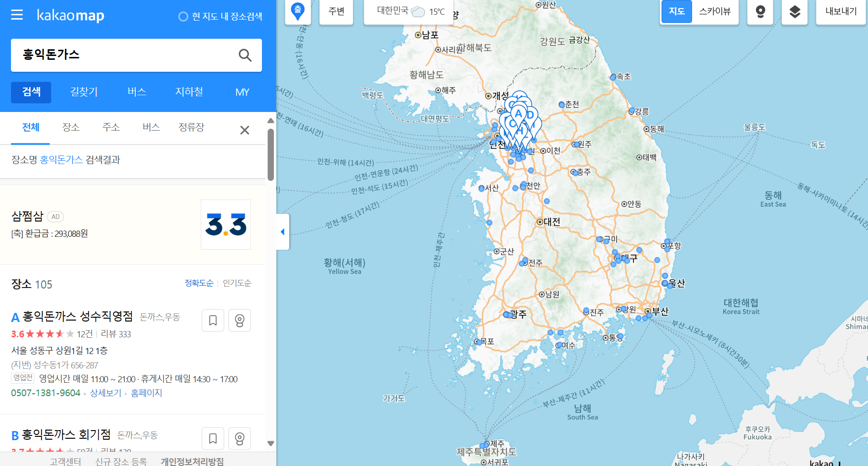
Task: Select the 정류장 results filter tab
Action: 191,127
